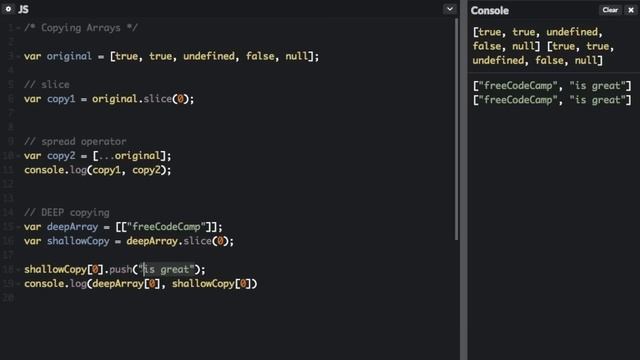
Task: Collapse fold marker at line 1 comment
Action: pyautogui.click(x=18, y=28)
